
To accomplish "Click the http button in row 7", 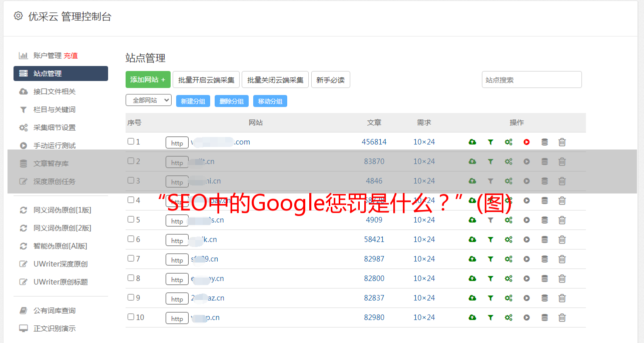I will tap(177, 259).
